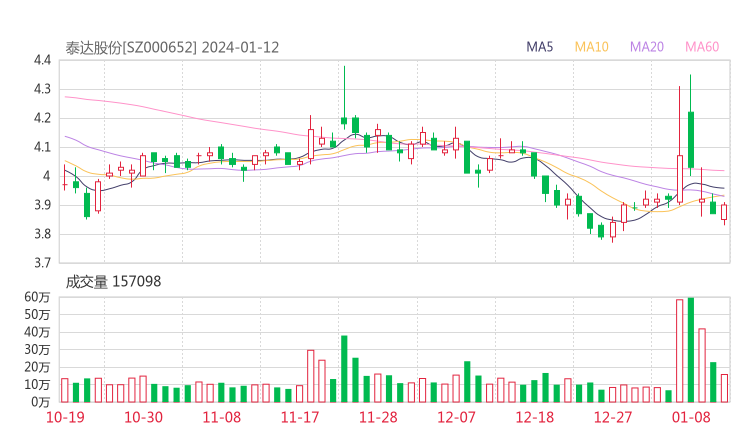Screen dimensions: 740x440
Task: Click the 20万 volume axis label
Action: pos(37,367)
